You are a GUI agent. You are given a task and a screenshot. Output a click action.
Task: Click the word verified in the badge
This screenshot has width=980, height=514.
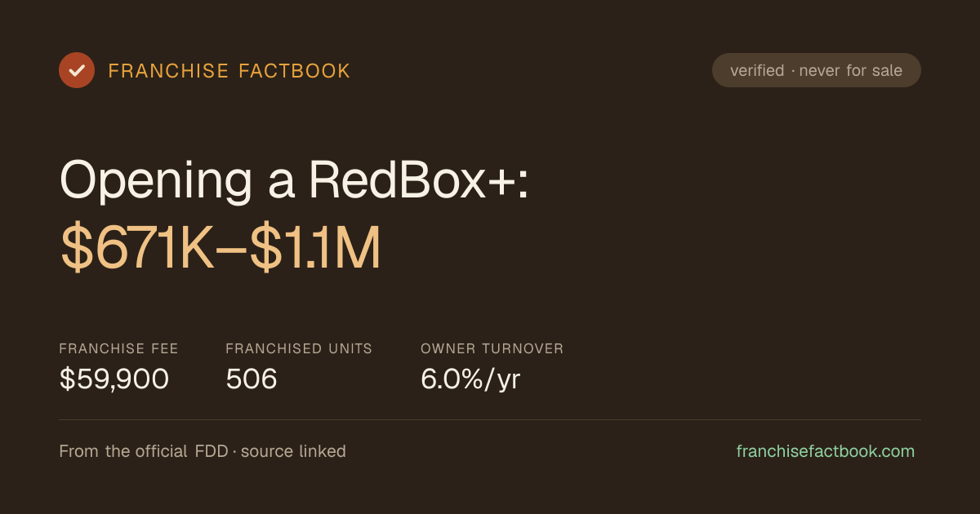tap(757, 70)
